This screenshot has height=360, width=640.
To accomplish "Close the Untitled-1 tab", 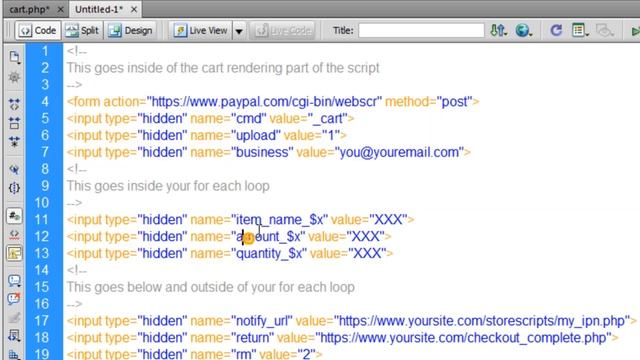I will tap(134, 9).
